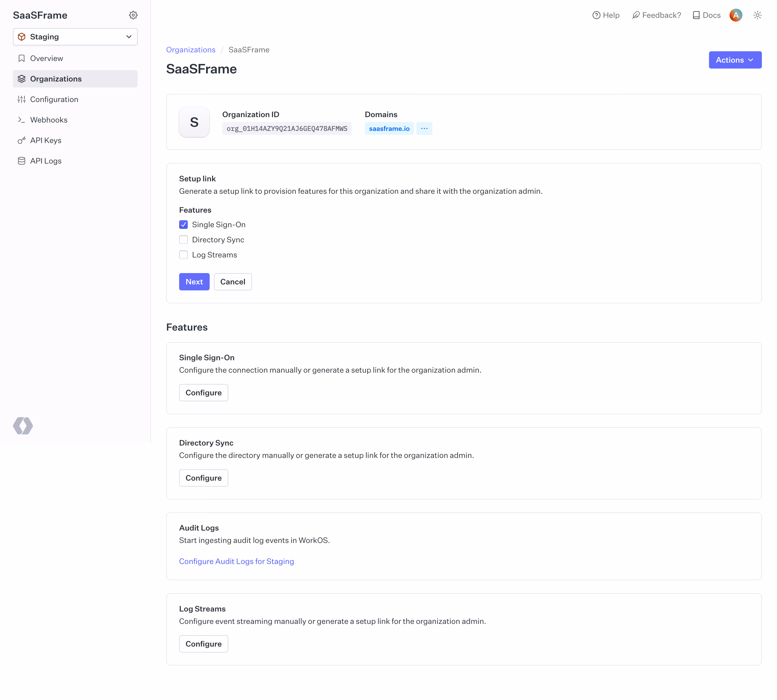
Task: Click the organization S avatar tile
Action: 194,122
